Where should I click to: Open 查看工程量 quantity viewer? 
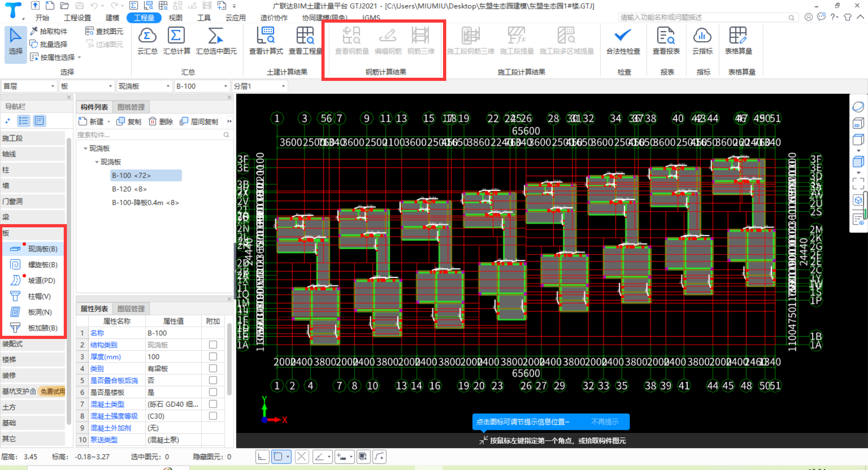(x=305, y=41)
